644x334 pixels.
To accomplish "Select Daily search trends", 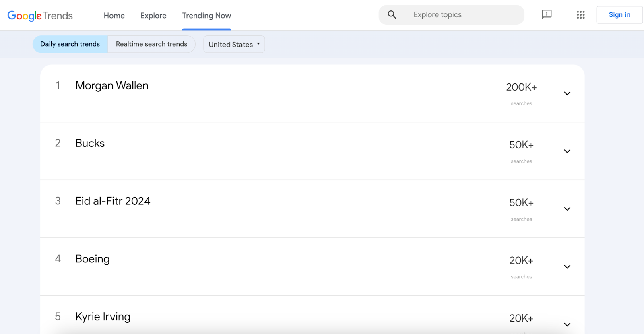I will (x=70, y=44).
